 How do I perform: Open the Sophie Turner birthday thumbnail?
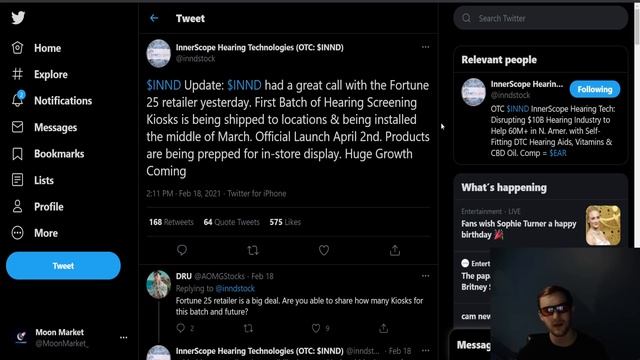pyautogui.click(x=603, y=225)
